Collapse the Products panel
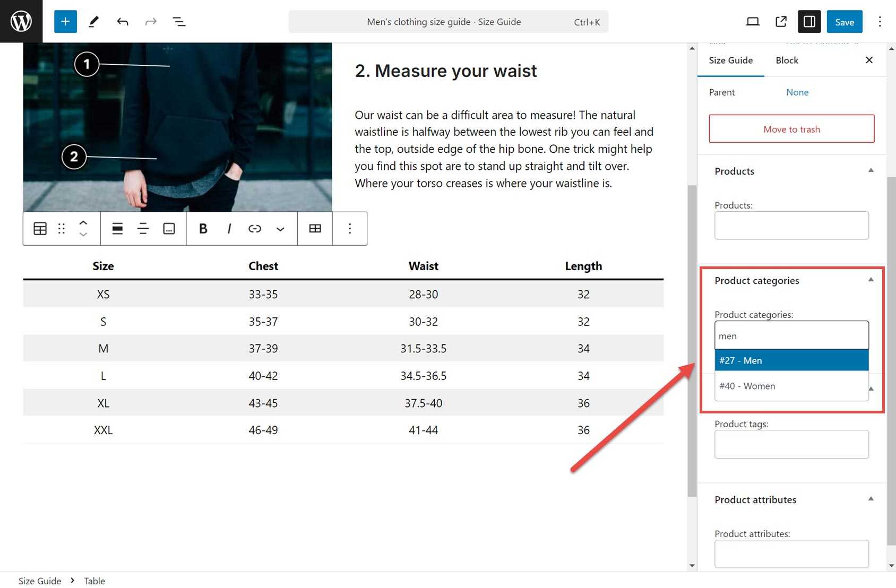Screen dimensions: 896x588 tap(871, 170)
